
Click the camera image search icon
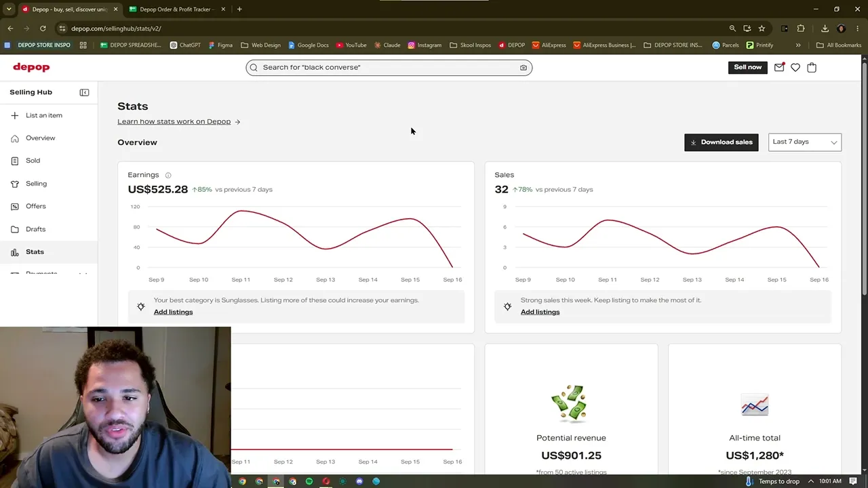pos(524,67)
